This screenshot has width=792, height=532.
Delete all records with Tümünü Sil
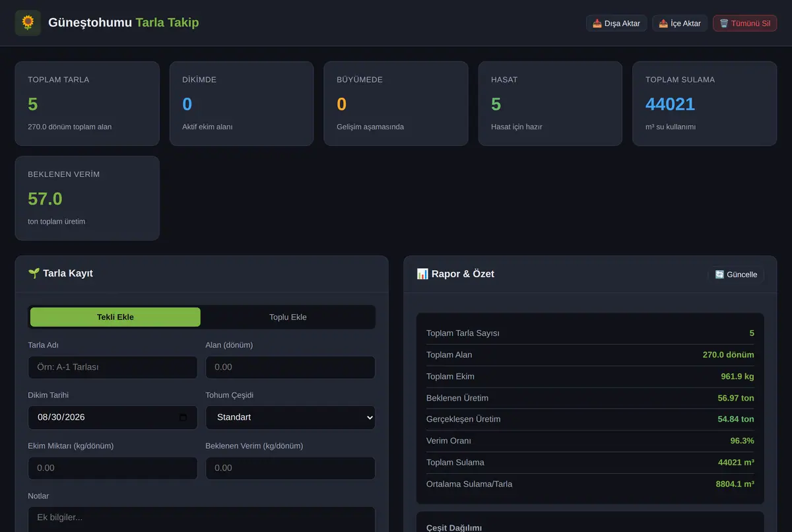coord(744,23)
